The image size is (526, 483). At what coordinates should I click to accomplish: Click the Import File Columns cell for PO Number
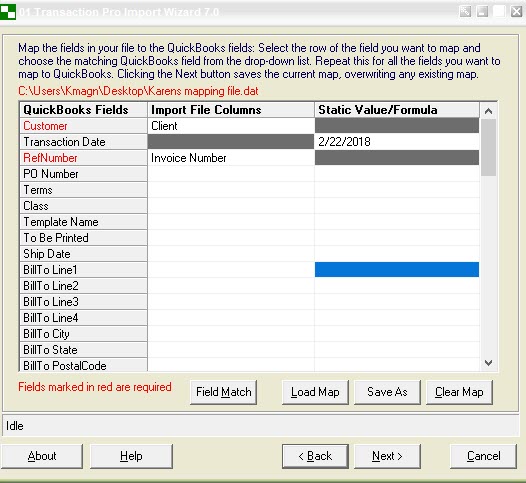(x=231, y=174)
